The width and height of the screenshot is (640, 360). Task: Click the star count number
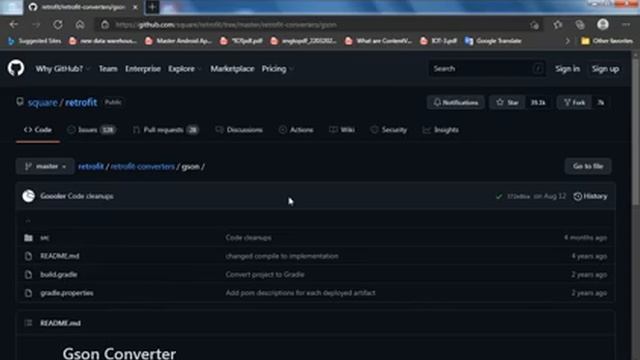[x=538, y=102]
